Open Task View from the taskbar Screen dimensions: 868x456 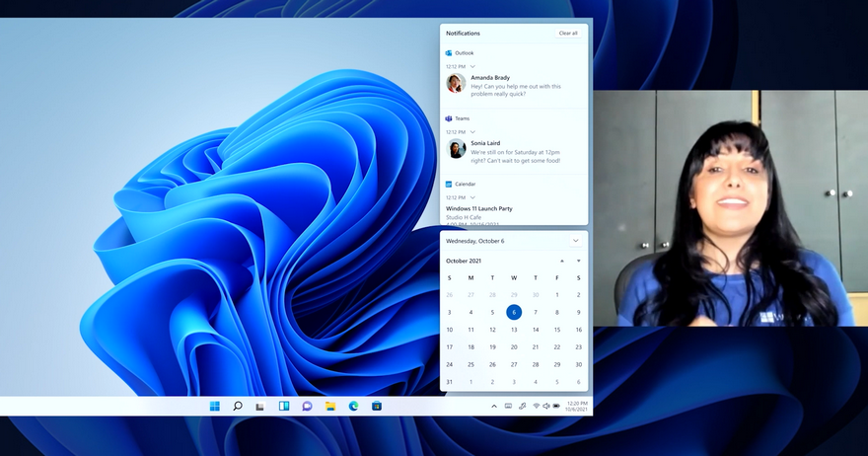[x=260, y=406]
